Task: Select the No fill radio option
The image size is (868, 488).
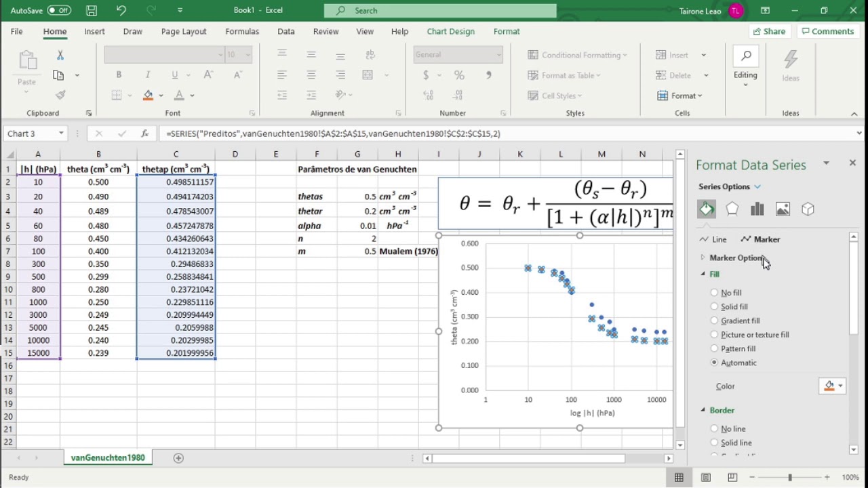Action: point(714,293)
